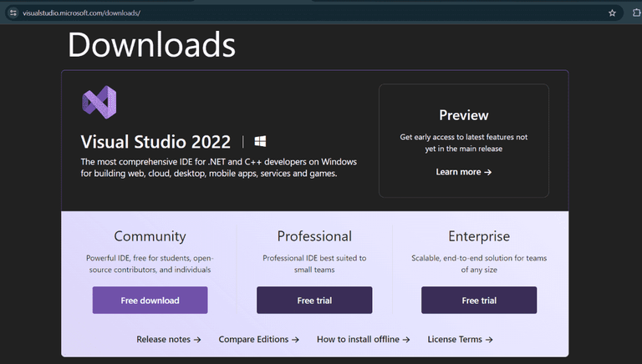Click the Professional edition heading
This screenshot has height=364, width=642.
[314, 236]
